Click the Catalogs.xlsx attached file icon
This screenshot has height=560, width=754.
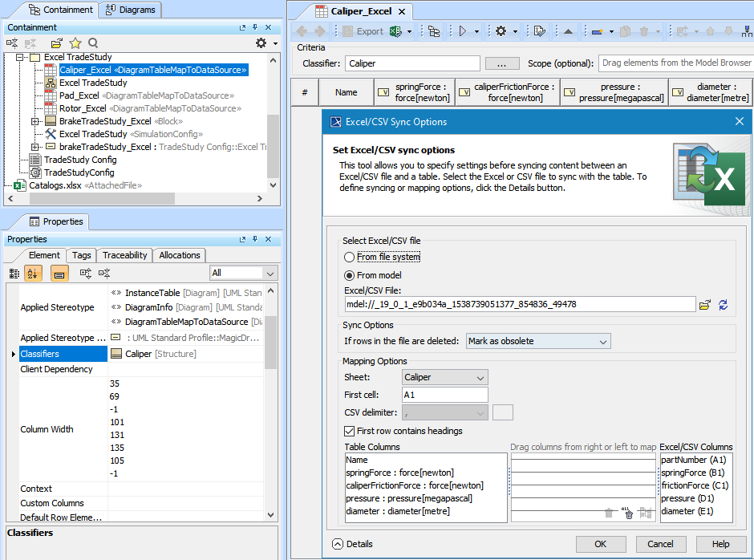pyautogui.click(x=19, y=185)
